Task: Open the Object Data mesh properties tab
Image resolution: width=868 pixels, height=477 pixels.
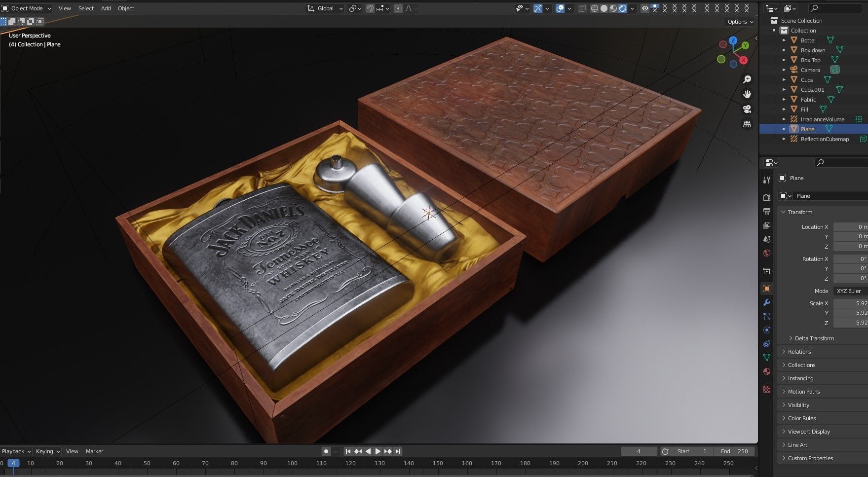Action: (766, 358)
